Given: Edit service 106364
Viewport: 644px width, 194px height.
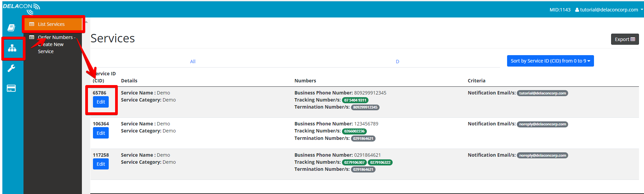Looking at the screenshot, I should click(x=101, y=133).
